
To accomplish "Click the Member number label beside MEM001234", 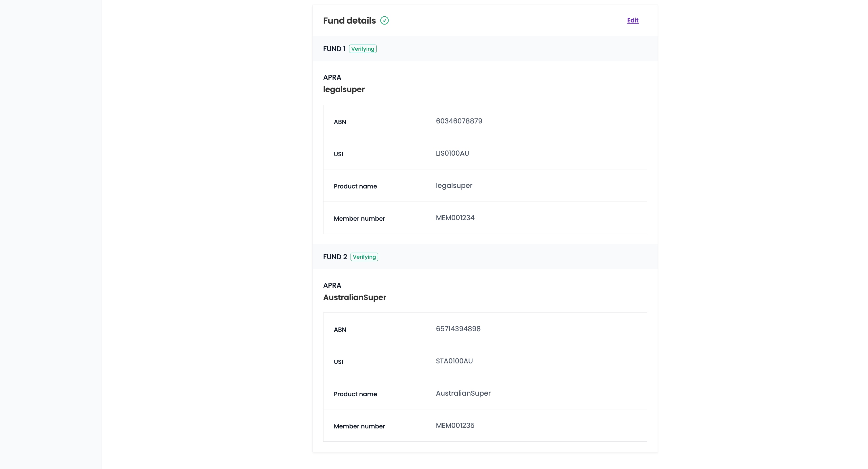I will 359,219.
